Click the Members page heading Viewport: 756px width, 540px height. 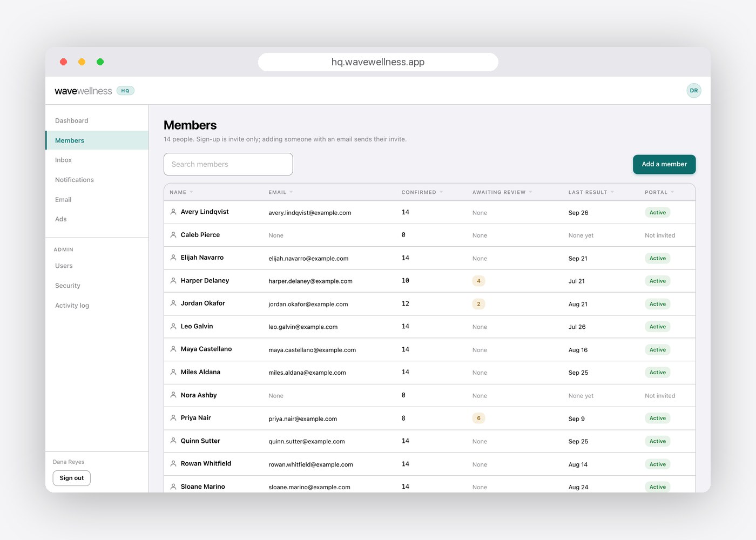click(190, 125)
